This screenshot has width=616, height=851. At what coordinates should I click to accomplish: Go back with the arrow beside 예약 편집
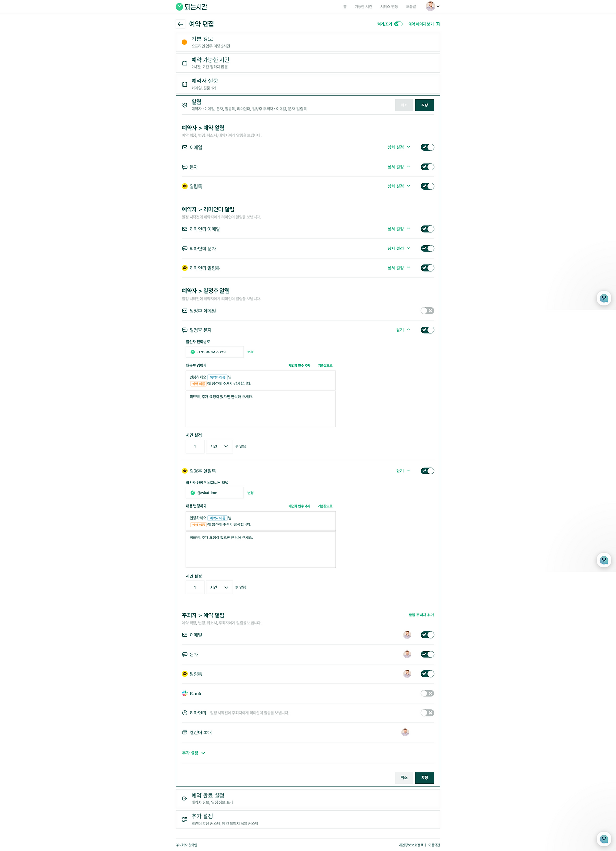180,24
